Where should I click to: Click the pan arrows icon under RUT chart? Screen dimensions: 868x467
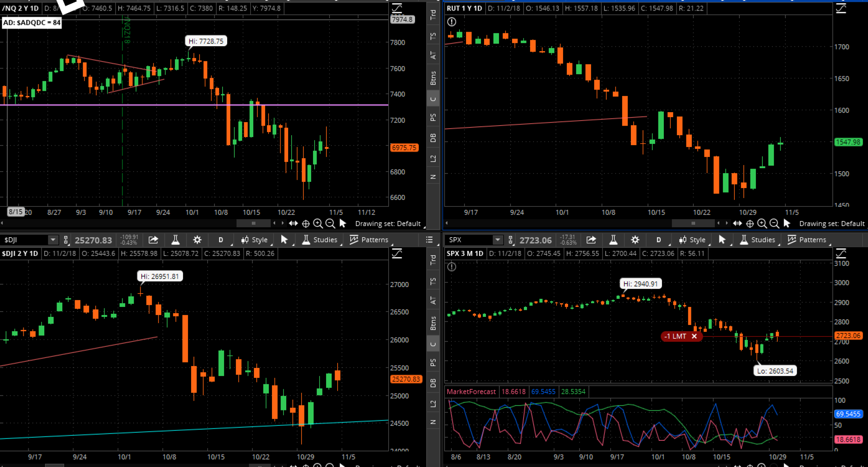pos(737,224)
